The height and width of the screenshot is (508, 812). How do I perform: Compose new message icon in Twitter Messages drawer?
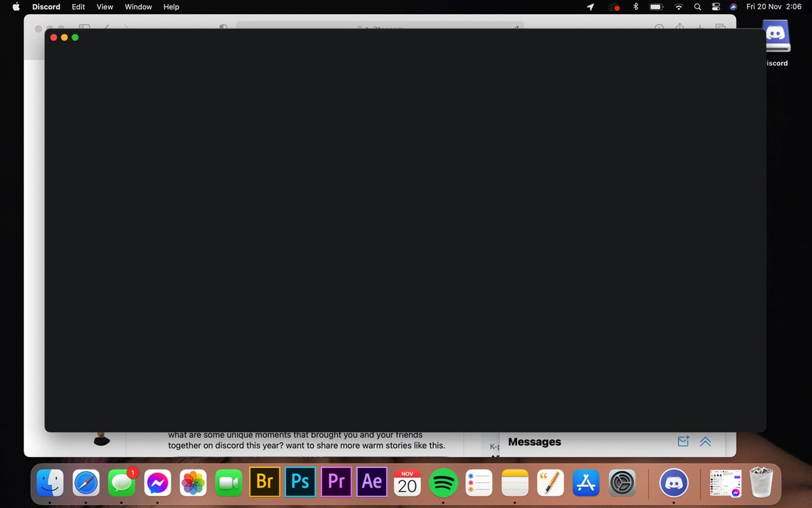[x=683, y=442]
